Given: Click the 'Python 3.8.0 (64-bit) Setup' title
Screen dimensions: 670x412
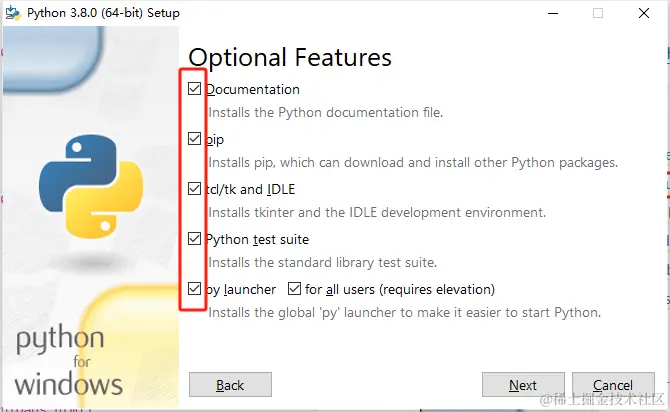Looking at the screenshot, I should point(103,13).
